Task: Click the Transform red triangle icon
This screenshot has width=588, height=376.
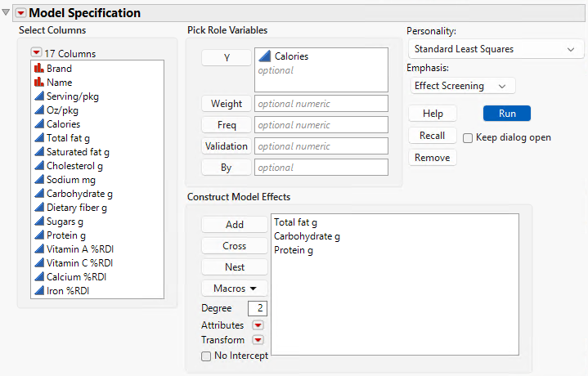Action: point(258,340)
